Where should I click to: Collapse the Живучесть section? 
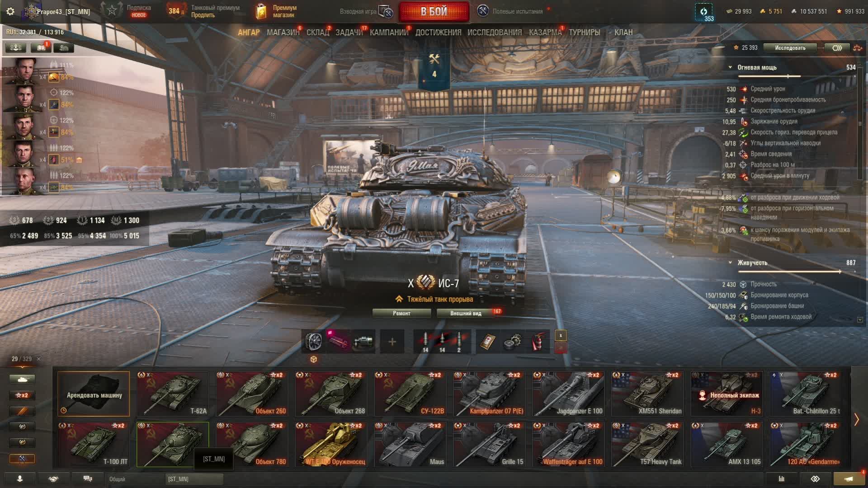[730, 263]
